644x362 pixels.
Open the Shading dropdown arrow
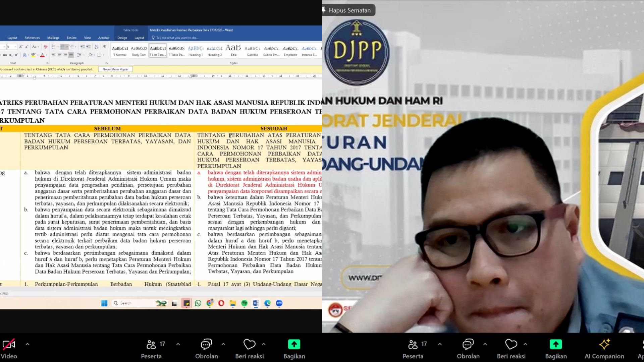click(x=95, y=55)
